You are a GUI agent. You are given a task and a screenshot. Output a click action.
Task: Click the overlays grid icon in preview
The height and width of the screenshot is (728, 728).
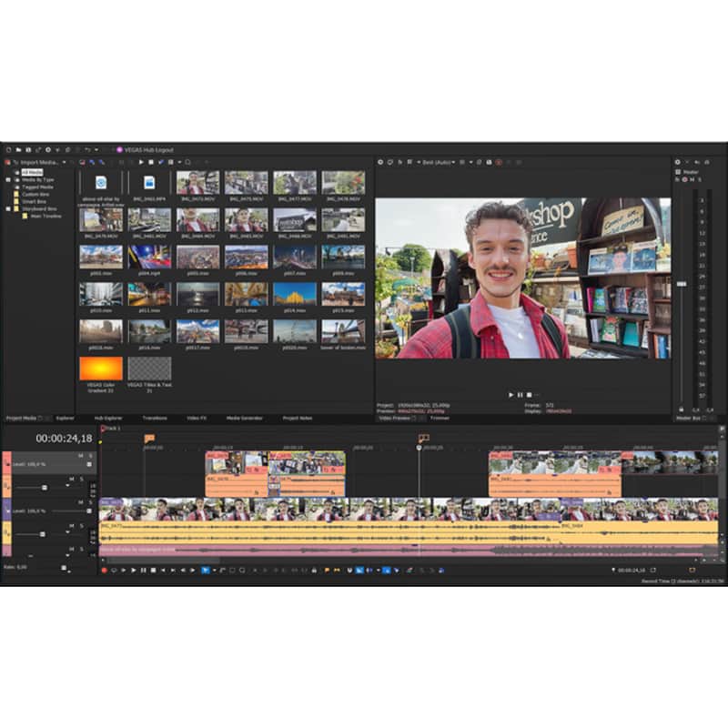462,162
